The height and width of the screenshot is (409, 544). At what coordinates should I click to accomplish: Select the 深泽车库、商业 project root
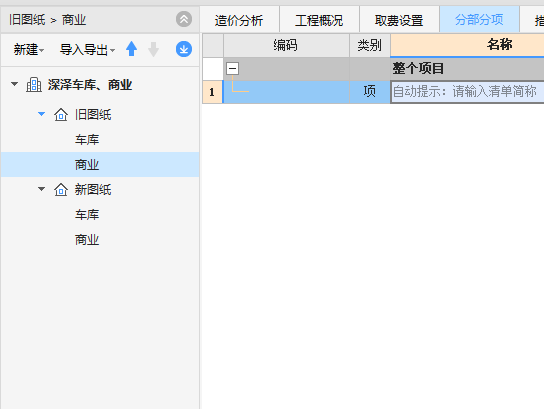(90, 85)
